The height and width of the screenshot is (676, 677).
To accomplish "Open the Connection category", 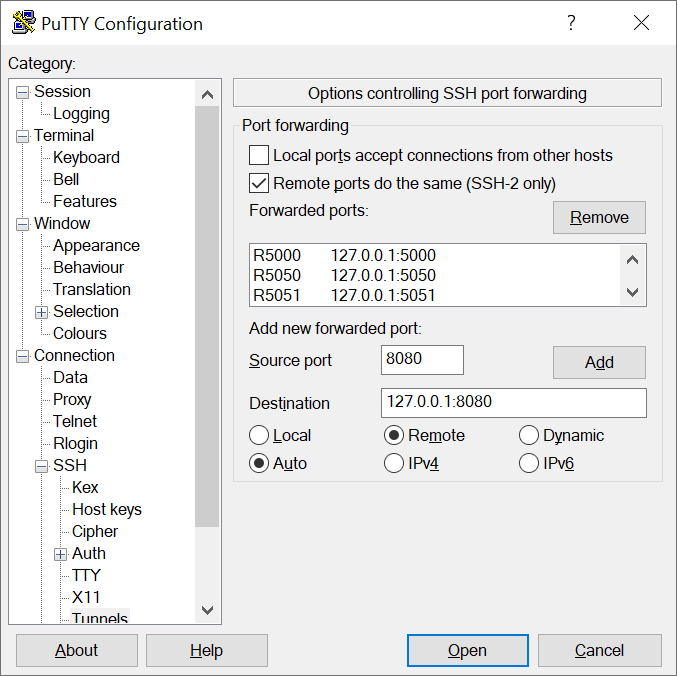I will pyautogui.click(x=74, y=356).
